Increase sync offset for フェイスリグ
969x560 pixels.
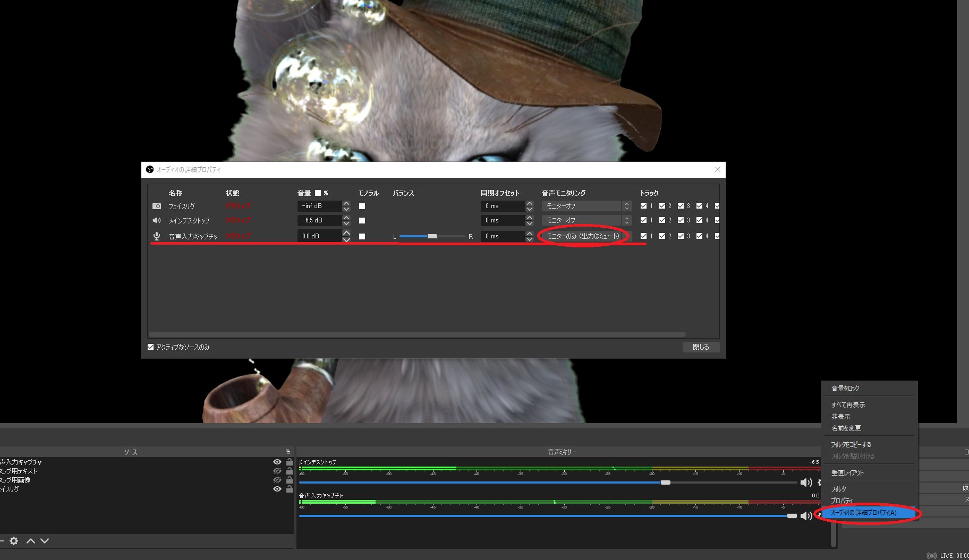pos(529,203)
